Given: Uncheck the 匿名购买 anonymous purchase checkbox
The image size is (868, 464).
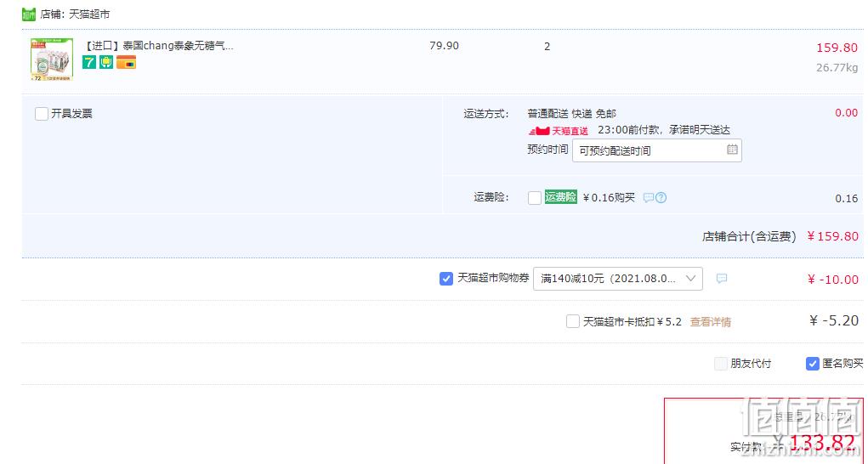Looking at the screenshot, I should (812, 364).
